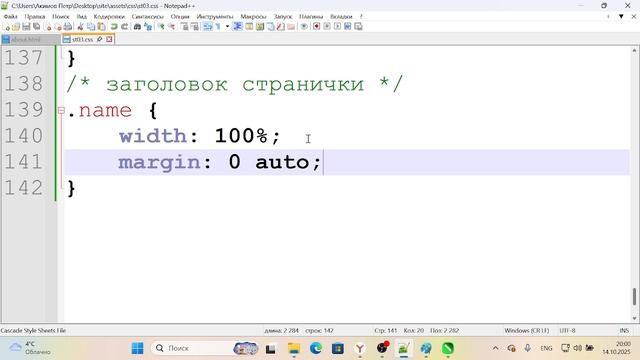This screenshot has width=640, height=360.
Task: Stop macro recording toolbar icon
Action: (x=327, y=27)
